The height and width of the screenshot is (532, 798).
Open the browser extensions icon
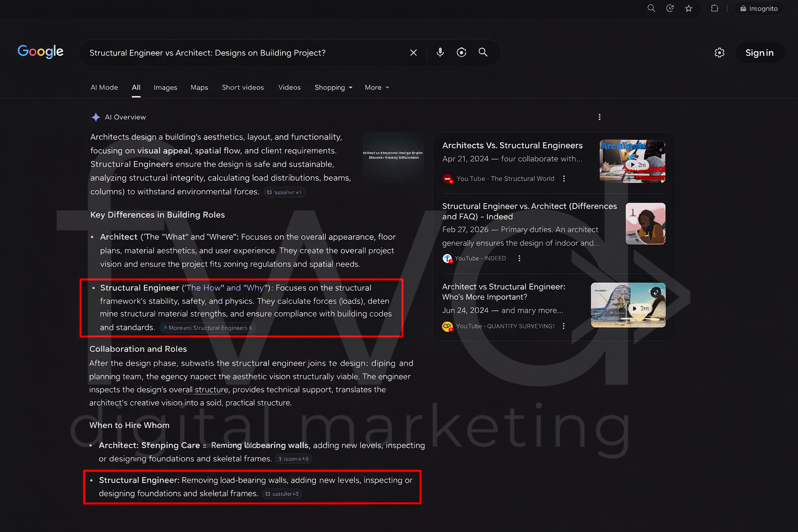(715, 8)
